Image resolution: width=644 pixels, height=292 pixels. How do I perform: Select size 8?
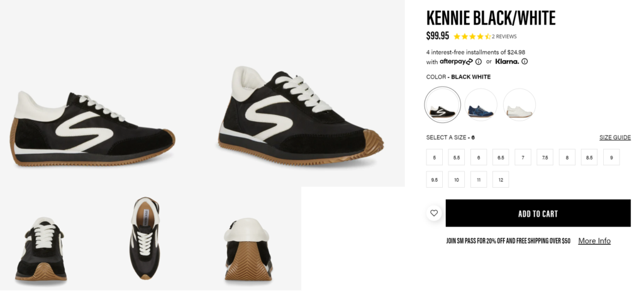point(567,158)
